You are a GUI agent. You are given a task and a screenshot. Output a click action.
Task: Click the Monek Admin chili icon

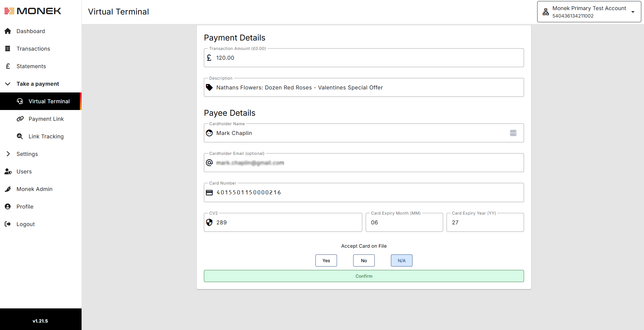[x=8, y=189]
